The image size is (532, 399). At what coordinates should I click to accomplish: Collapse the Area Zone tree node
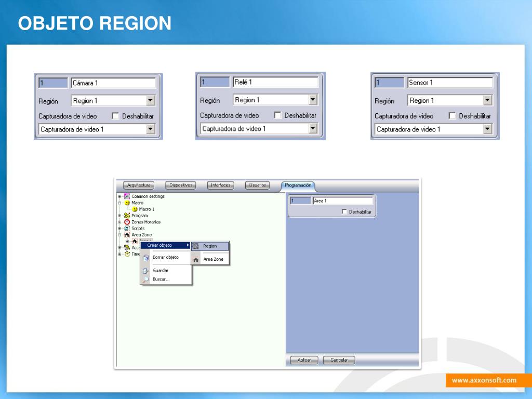pos(119,235)
